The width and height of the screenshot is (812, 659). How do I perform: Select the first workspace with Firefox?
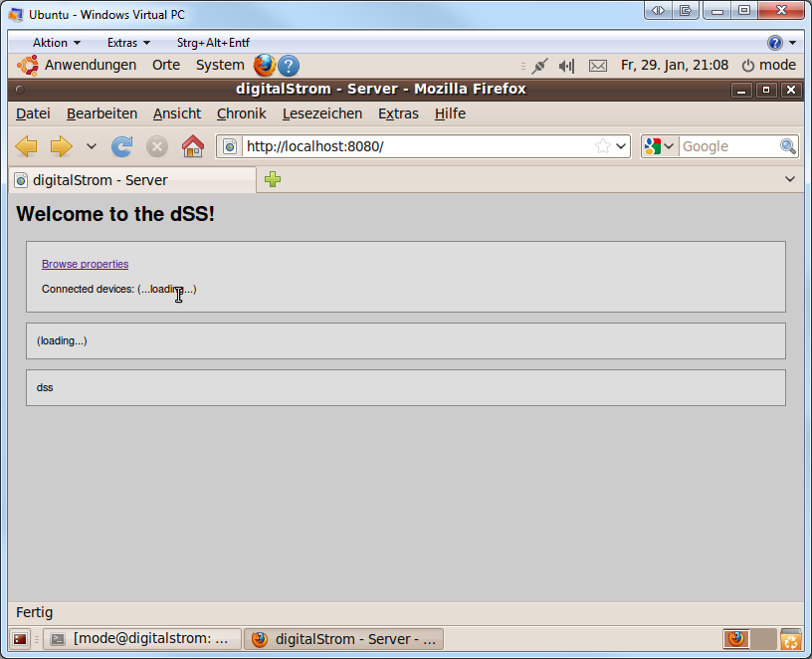(x=736, y=639)
